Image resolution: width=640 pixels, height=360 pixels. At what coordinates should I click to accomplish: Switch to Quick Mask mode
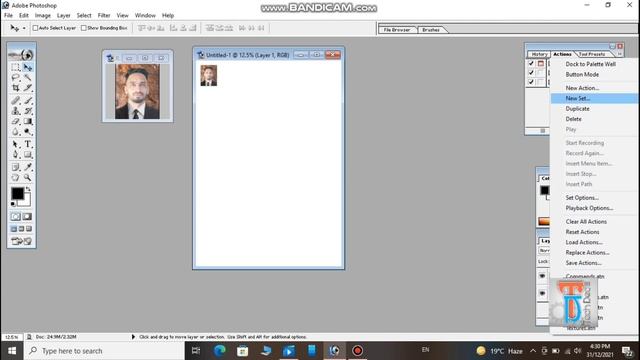coord(27,217)
